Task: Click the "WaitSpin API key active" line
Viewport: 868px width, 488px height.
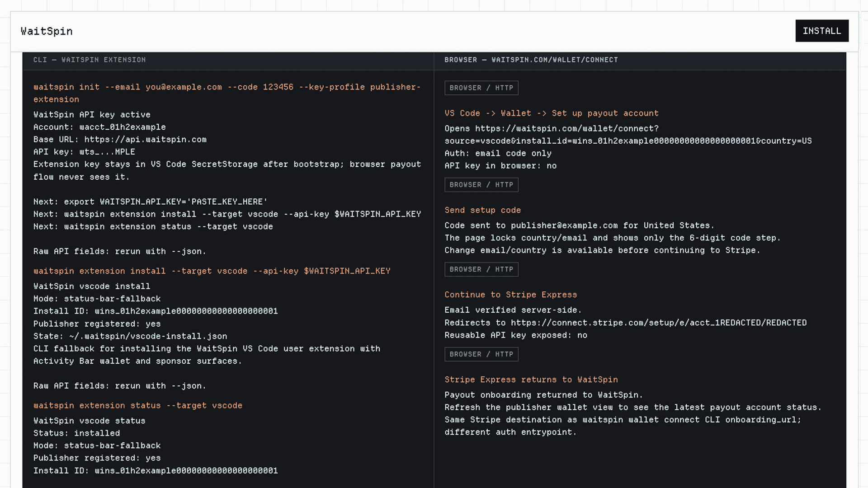Action: tap(92, 115)
